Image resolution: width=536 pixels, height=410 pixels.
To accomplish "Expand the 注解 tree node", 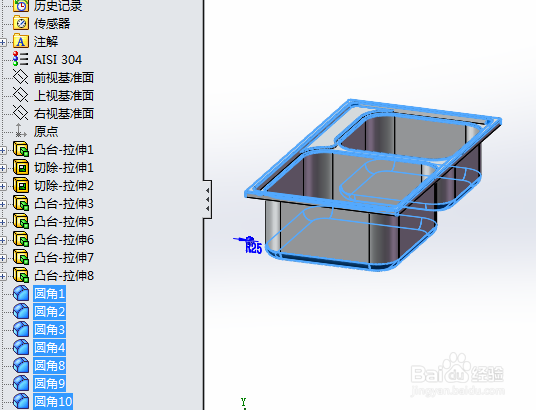I will click(x=3, y=42).
